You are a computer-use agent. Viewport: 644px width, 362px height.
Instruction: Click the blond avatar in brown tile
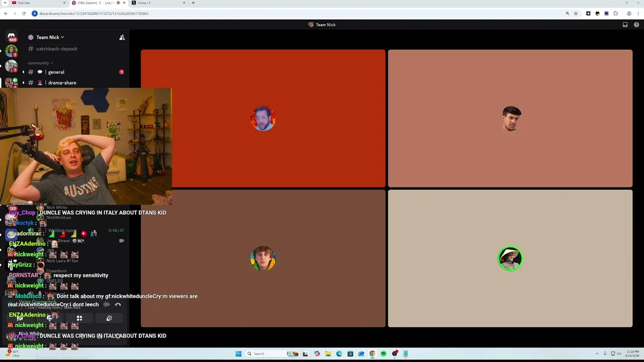263,258
